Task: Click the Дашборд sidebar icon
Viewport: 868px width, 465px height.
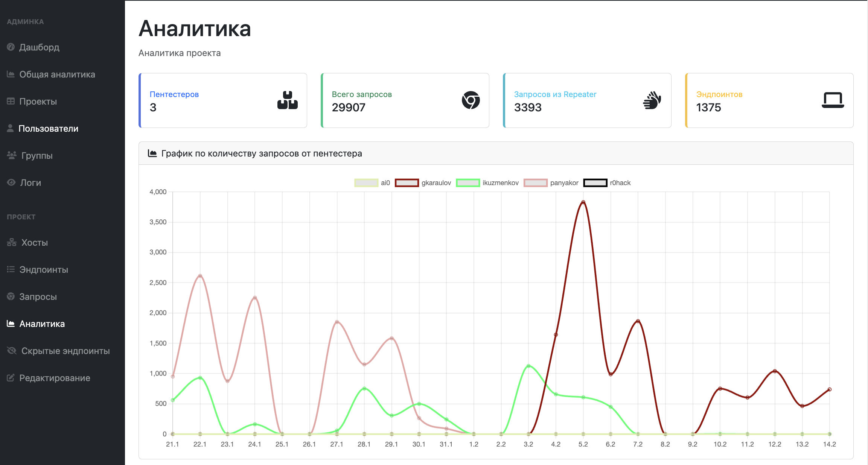Action: 11,47
